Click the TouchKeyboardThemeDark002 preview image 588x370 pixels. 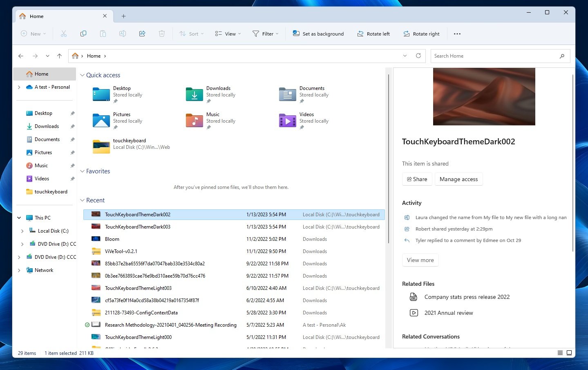click(x=484, y=96)
